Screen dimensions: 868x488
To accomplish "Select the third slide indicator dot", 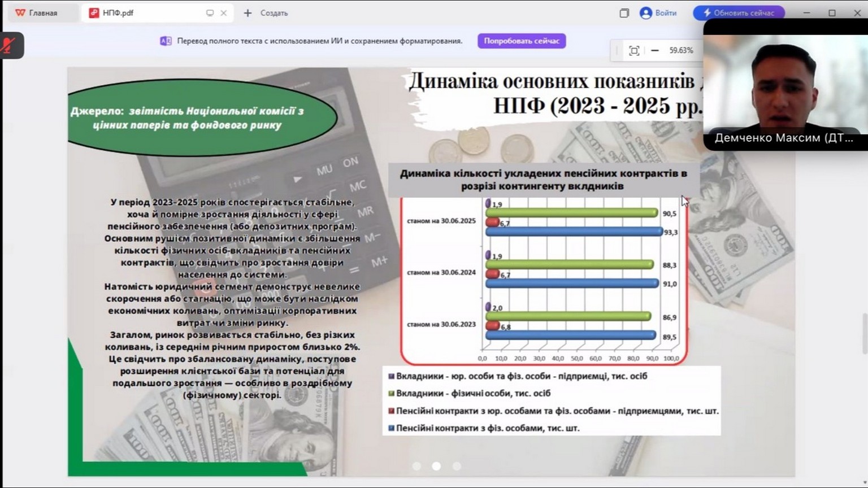I will [x=457, y=466].
